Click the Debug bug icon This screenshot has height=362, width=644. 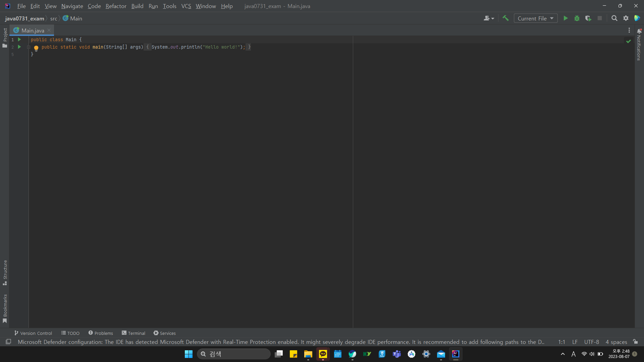(x=577, y=18)
